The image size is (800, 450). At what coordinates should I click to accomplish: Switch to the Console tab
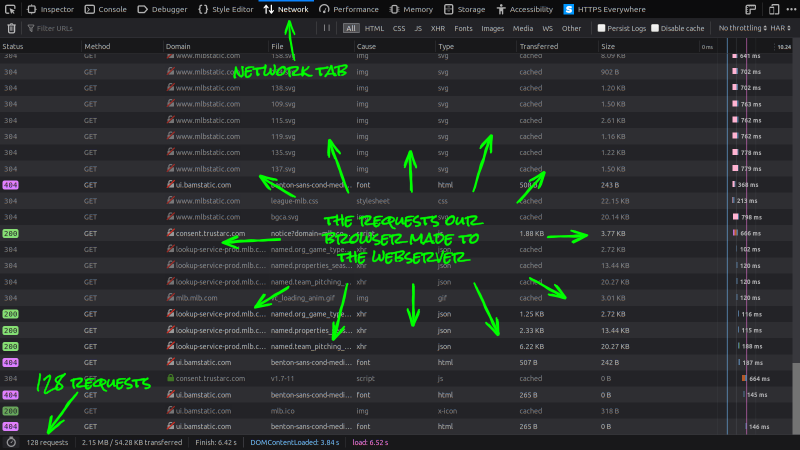106,9
